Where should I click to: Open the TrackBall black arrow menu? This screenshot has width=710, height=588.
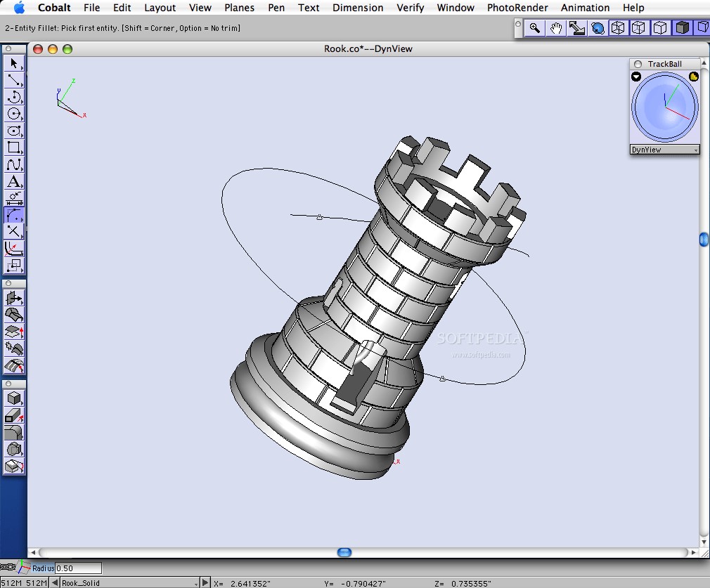tap(636, 77)
